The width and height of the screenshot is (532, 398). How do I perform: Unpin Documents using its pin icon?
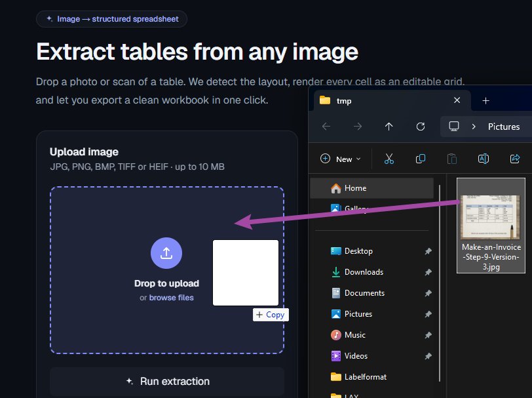coord(428,293)
